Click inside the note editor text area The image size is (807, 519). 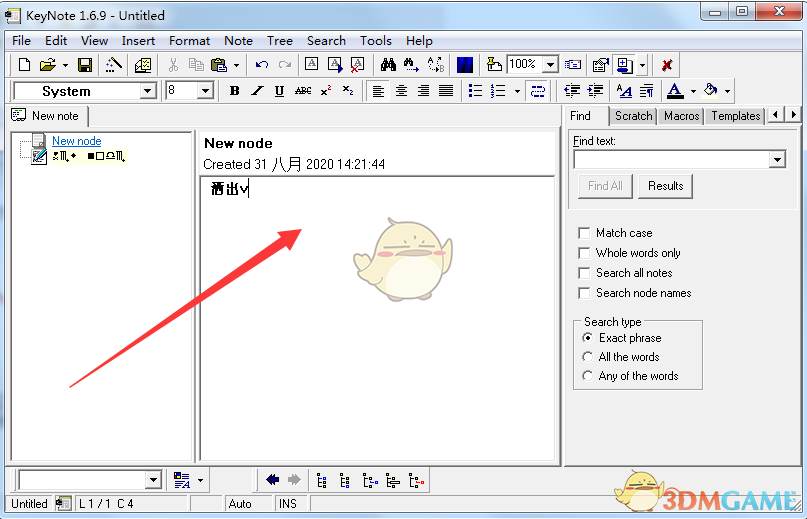[x=377, y=318]
